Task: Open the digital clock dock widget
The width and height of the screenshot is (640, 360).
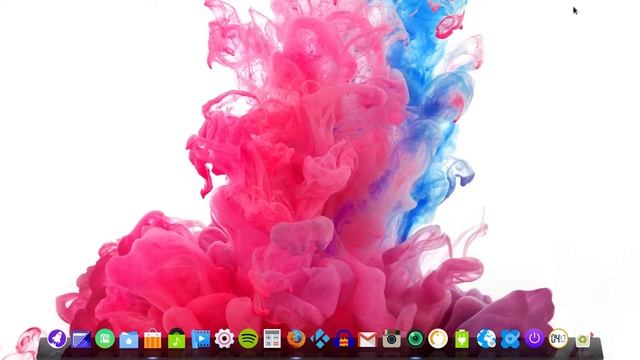Action: (x=558, y=339)
